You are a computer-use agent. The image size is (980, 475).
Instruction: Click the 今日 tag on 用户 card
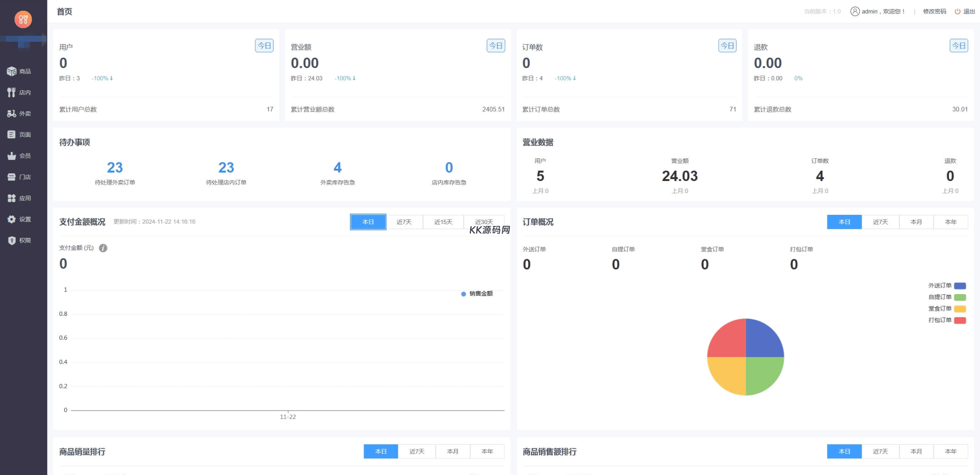point(264,46)
